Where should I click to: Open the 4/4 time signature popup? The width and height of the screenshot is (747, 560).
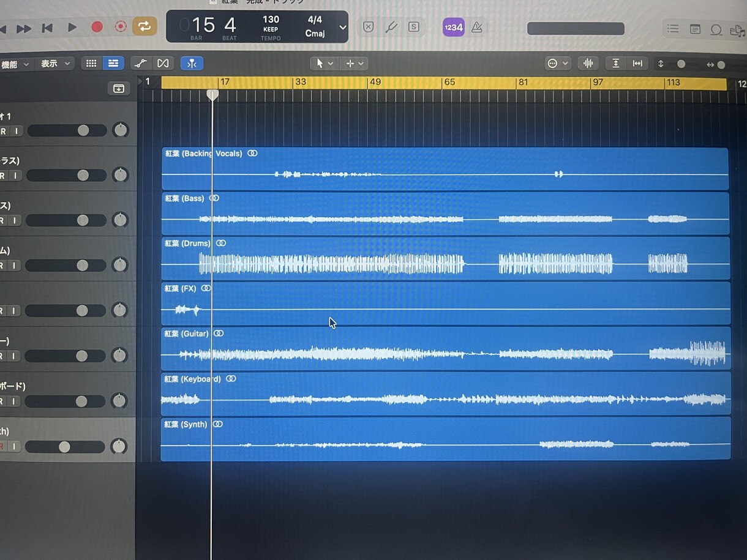315,20
